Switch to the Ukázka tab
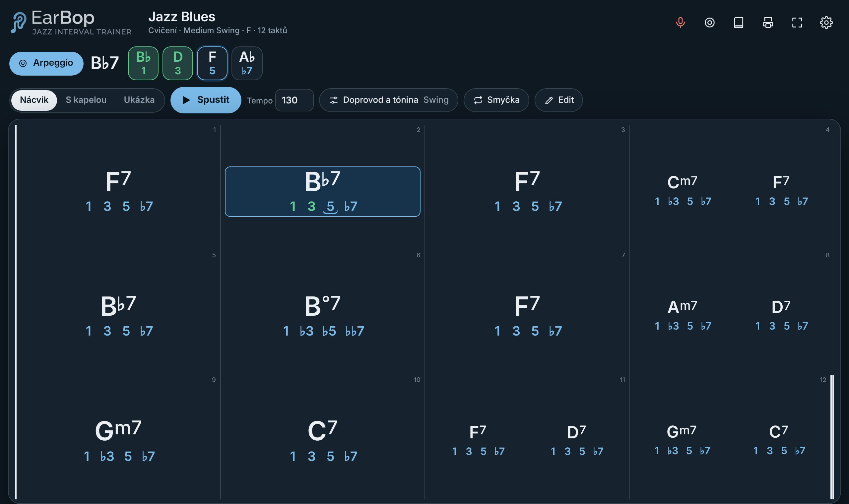849x504 pixels. 139,100
